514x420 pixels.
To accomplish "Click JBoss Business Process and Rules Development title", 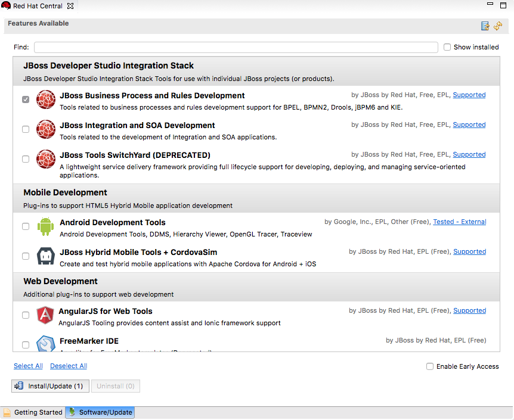I will [x=152, y=96].
